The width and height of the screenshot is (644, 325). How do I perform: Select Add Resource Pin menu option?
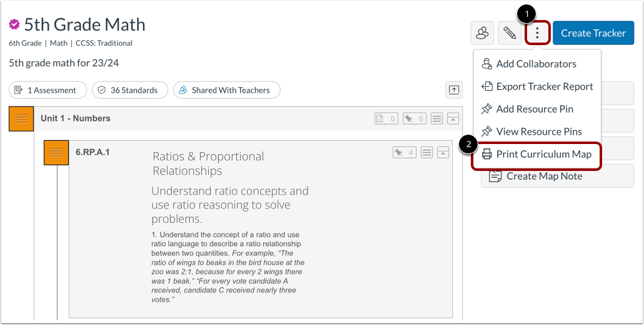tap(537, 109)
